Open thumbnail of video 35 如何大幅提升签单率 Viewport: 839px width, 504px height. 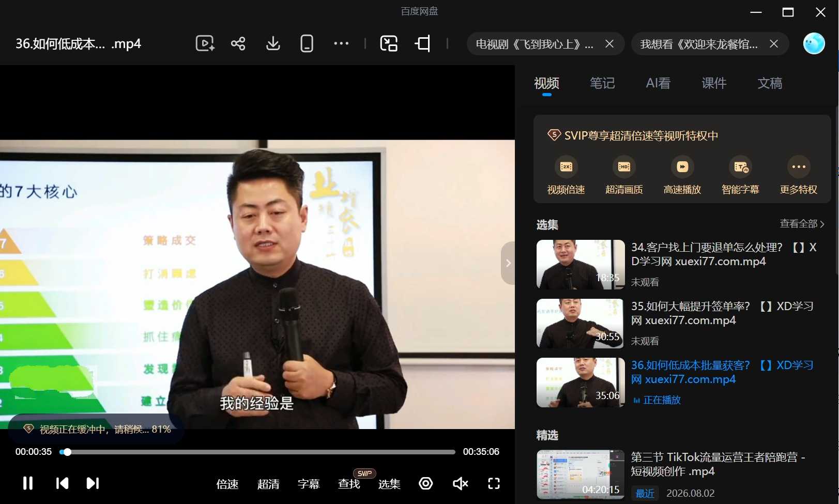pos(581,324)
